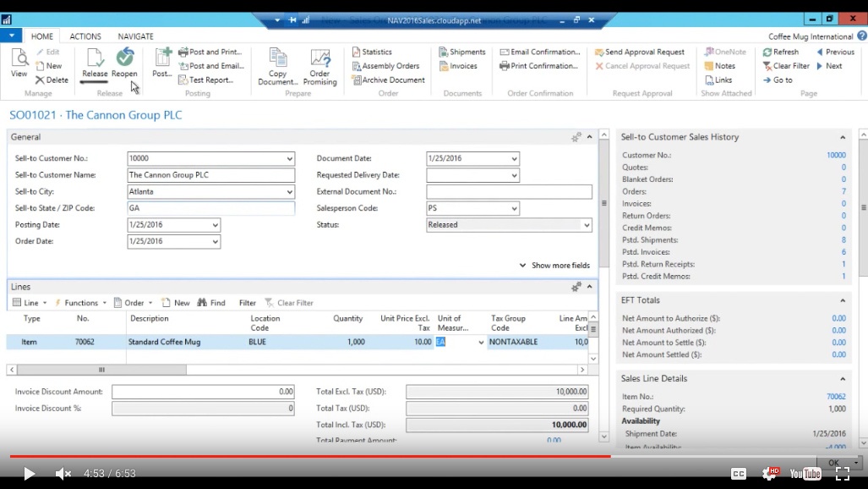Open the YouTube settings gear
Screen dimensions: 868x489
tap(769, 474)
